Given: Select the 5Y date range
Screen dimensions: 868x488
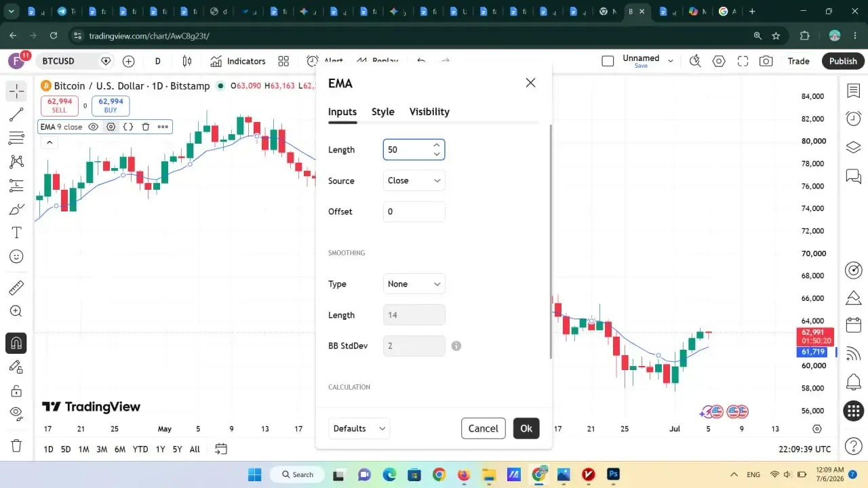Looking at the screenshot, I should pyautogui.click(x=177, y=449).
